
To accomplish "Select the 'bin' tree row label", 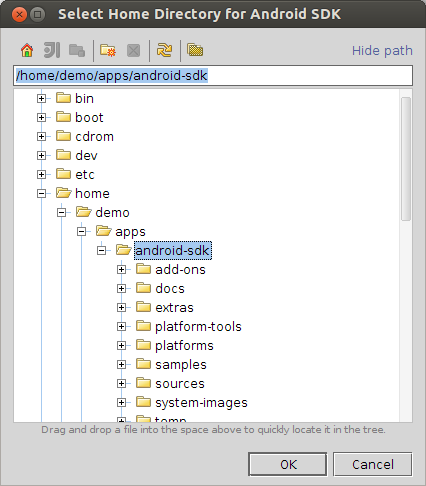I will (x=84, y=99).
